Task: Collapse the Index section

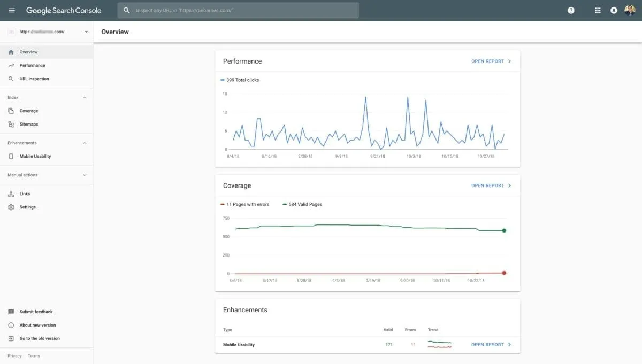Action: (84, 97)
